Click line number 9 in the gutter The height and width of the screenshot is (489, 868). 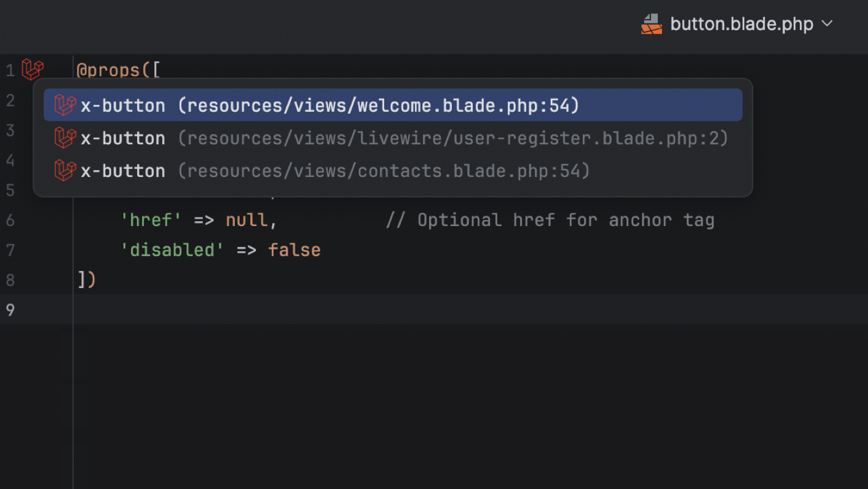[x=10, y=310]
